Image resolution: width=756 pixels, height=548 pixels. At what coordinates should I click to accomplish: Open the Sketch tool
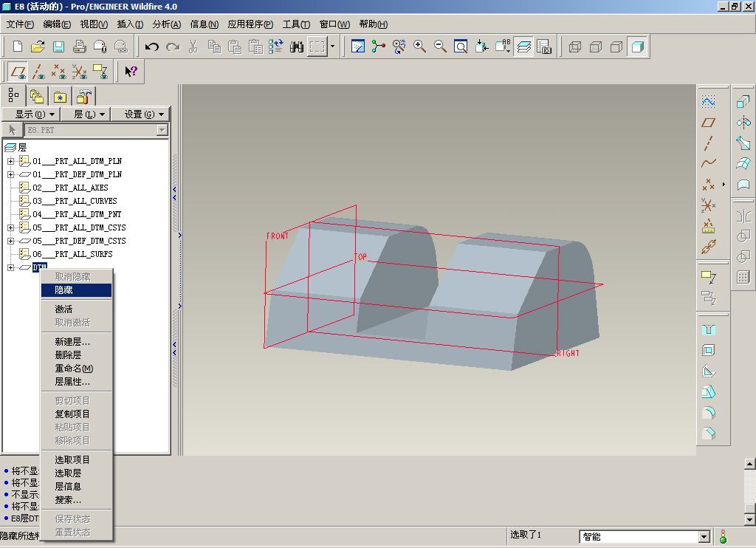708,103
